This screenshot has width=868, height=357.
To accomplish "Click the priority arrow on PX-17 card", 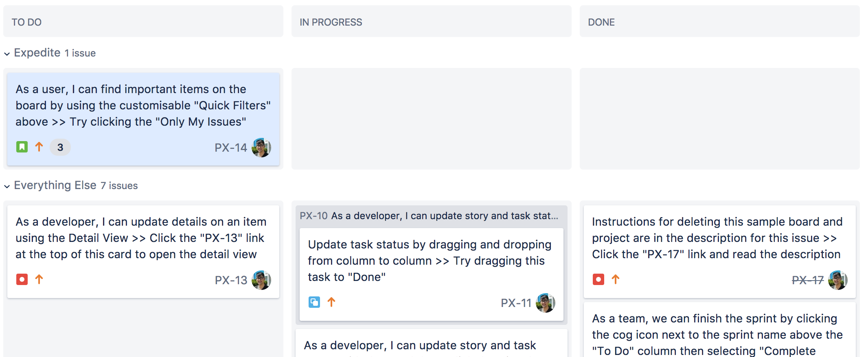I will pyautogui.click(x=616, y=279).
